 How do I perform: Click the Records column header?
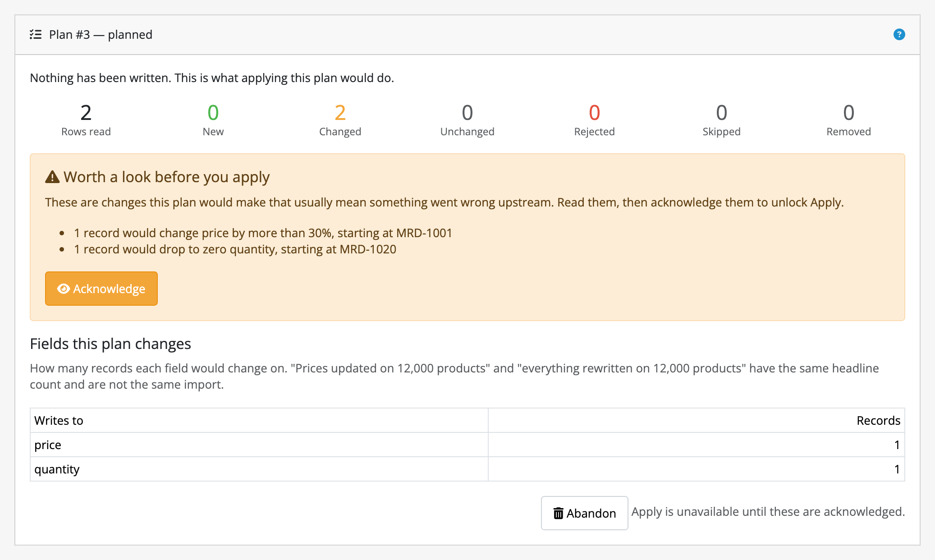[878, 421]
